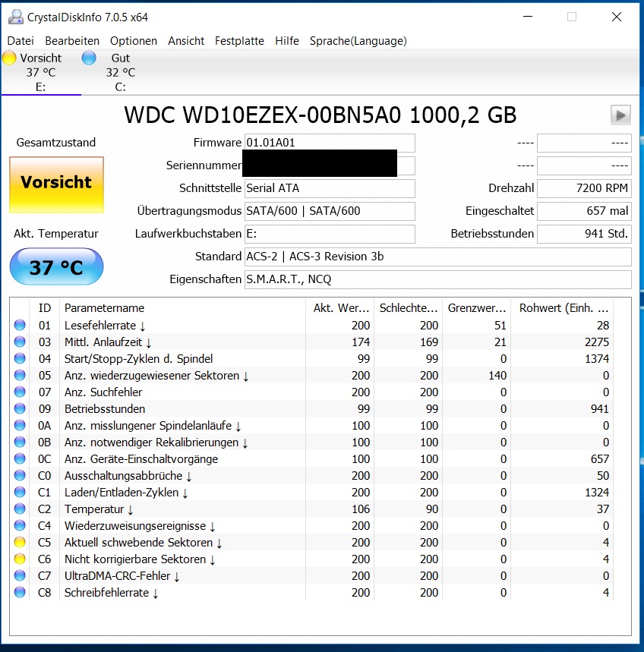Open the Sprache(Language) menu
The image size is (644, 652).
pyautogui.click(x=358, y=41)
